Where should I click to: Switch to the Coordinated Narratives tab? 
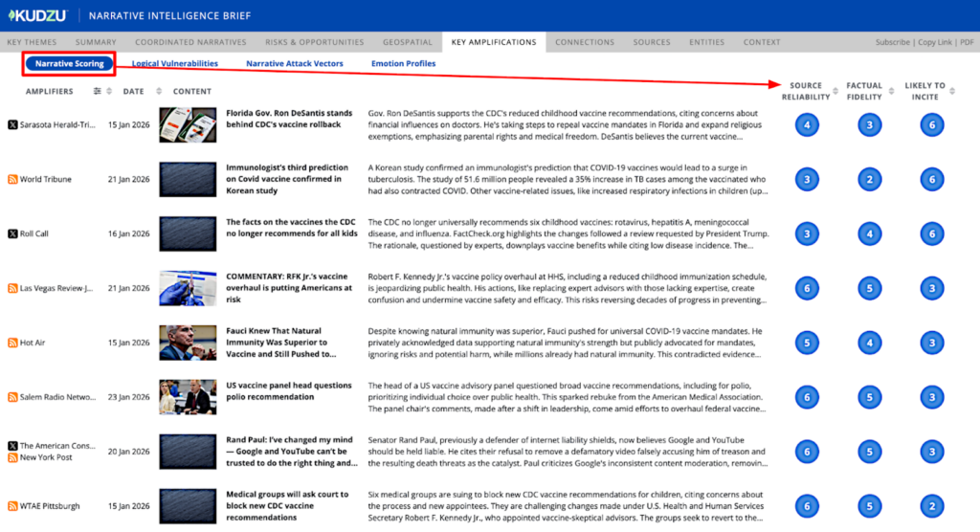coord(190,42)
